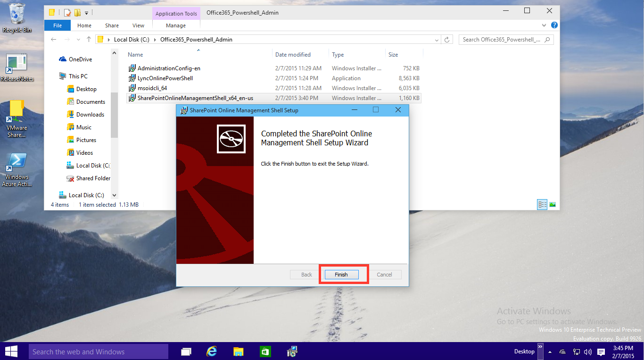Go up one folder level arrow
This screenshot has width=644, height=360.
pyautogui.click(x=89, y=40)
